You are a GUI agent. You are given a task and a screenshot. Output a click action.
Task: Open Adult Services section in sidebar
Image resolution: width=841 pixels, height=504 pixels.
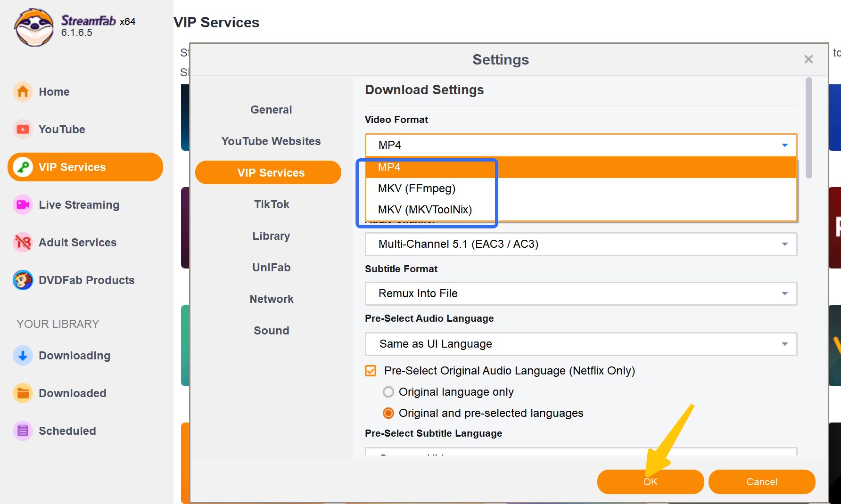click(x=78, y=243)
